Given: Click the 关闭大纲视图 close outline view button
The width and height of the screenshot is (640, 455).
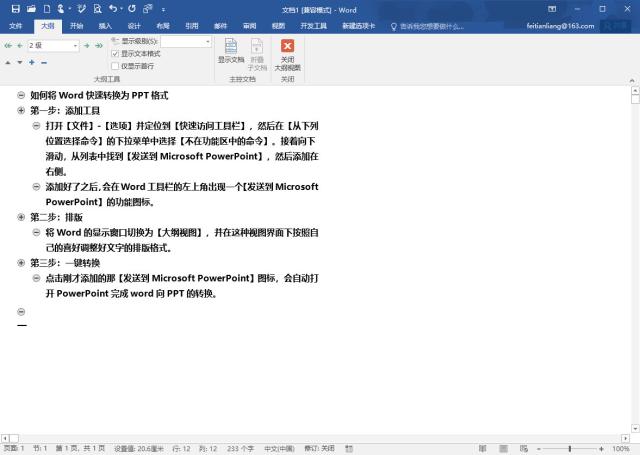Looking at the screenshot, I should (287, 55).
